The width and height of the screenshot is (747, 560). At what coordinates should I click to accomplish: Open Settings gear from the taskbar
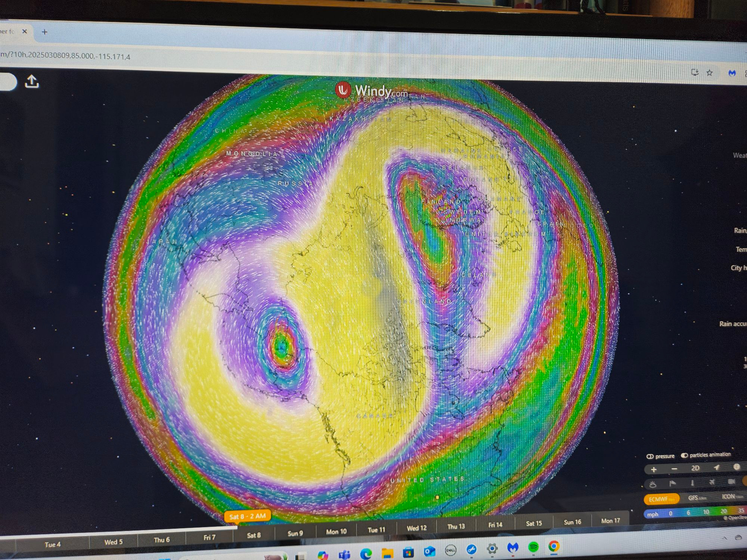pyautogui.click(x=492, y=549)
